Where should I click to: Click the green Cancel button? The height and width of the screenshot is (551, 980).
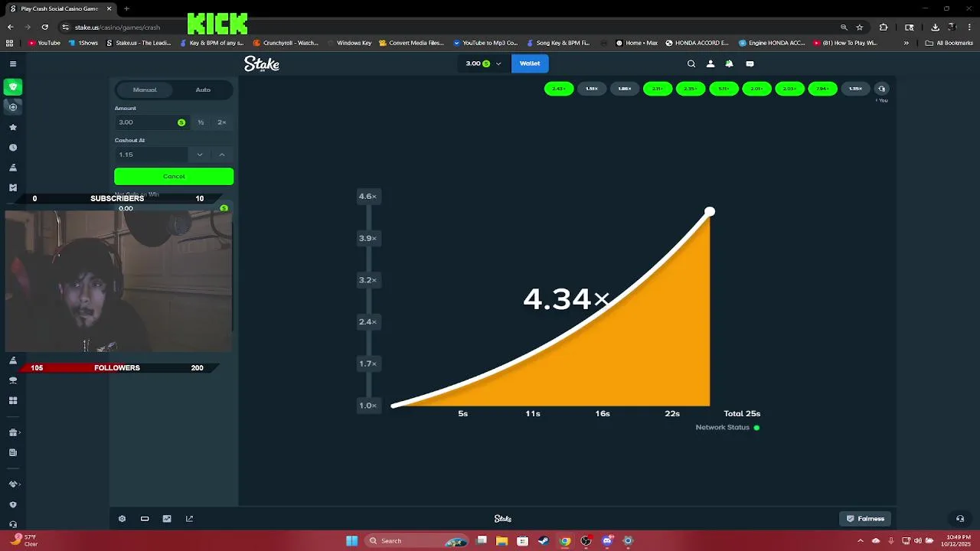click(x=174, y=177)
